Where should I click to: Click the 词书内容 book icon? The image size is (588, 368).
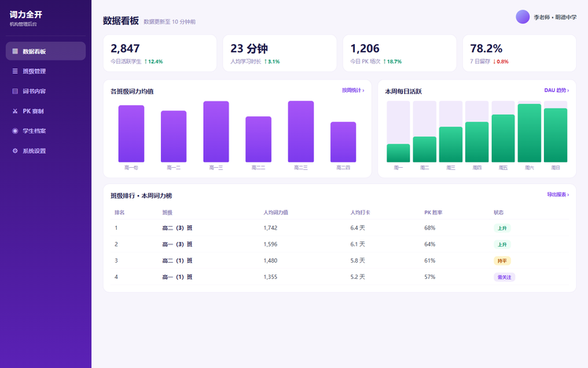tap(15, 91)
